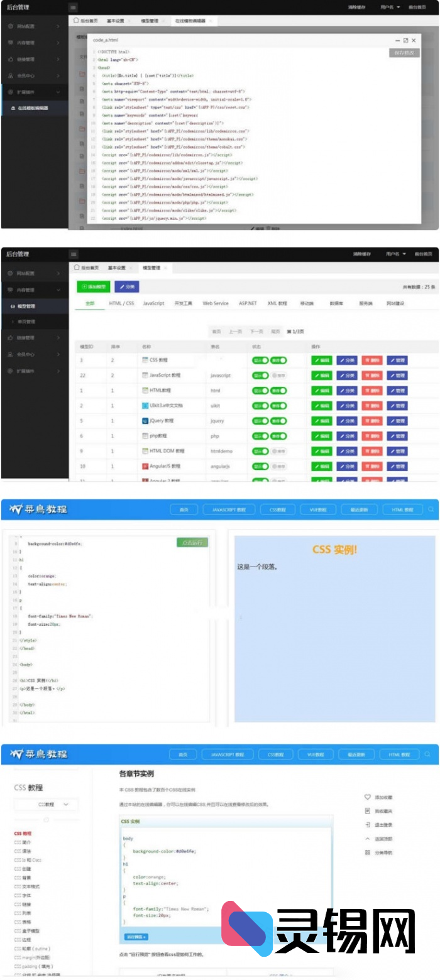Click the 链接管理 thumbs-up icon in the model list sidebar
This screenshot has height=980, width=440.
click(11, 338)
